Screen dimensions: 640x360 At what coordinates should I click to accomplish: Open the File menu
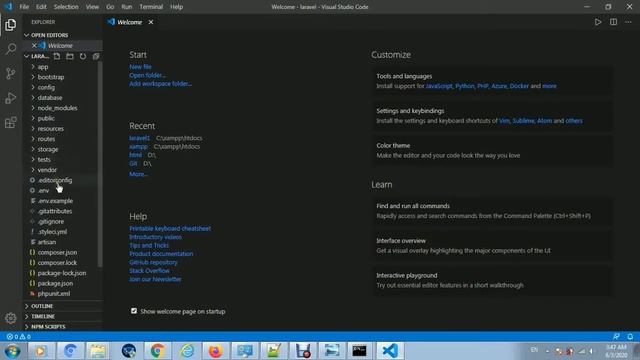coord(24,7)
